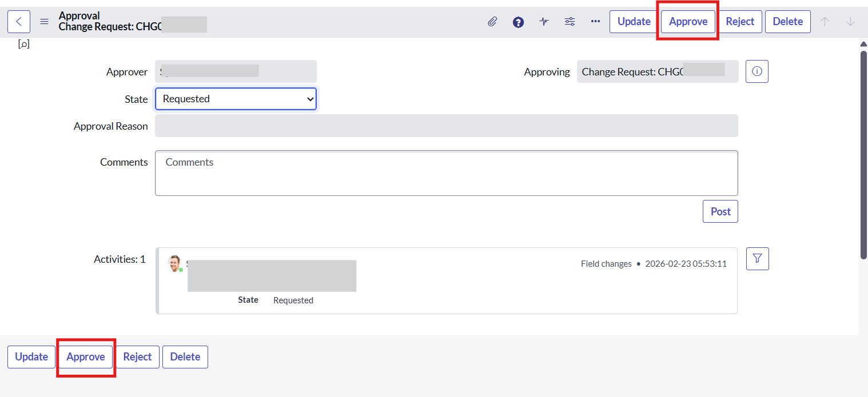This screenshot has height=397, width=868.
Task: Open the help question mark icon
Action: 518,22
